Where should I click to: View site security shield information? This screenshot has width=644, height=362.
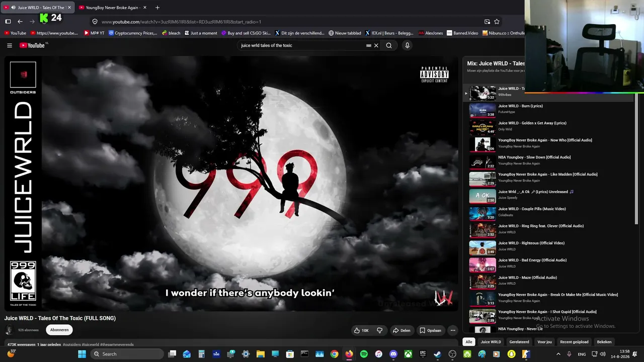95,22
